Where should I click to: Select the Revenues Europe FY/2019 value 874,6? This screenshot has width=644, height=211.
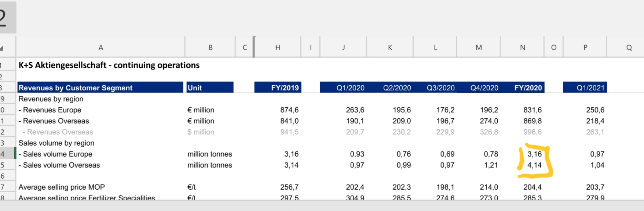[289, 110]
